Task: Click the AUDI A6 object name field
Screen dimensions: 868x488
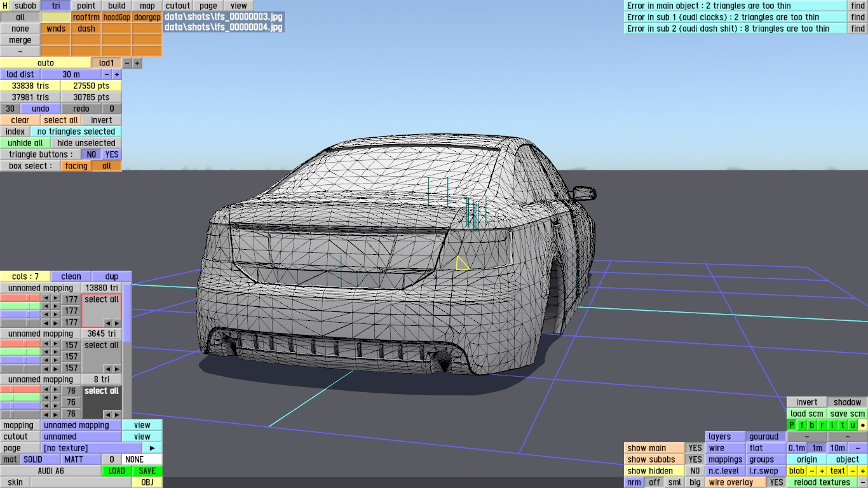Action: point(51,471)
